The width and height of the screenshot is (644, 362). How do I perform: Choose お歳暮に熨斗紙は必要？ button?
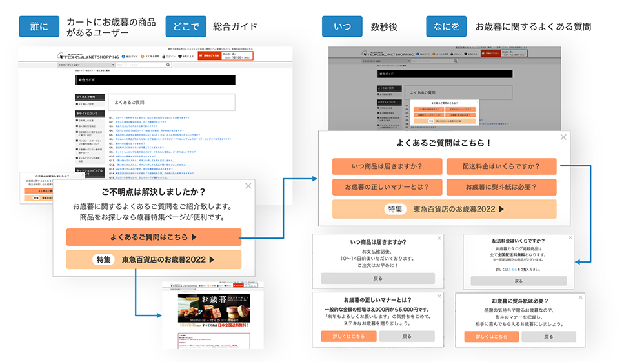pyautogui.click(x=501, y=187)
